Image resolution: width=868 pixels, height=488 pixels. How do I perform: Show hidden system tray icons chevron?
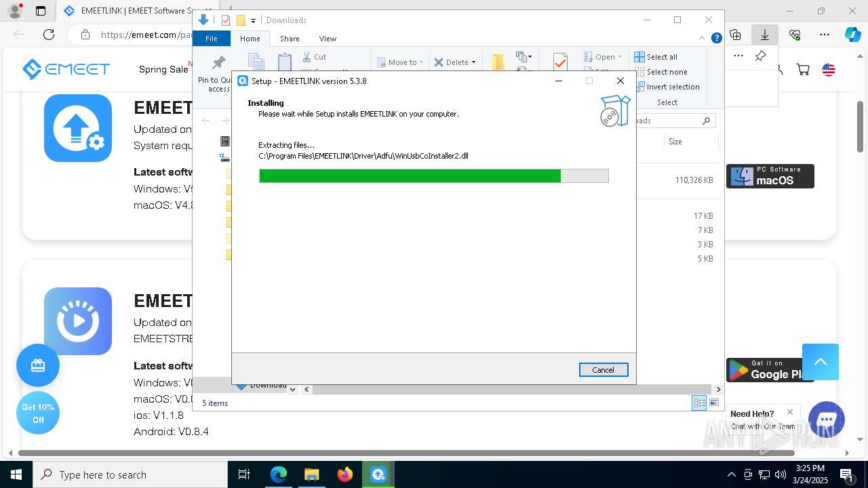[731, 474]
